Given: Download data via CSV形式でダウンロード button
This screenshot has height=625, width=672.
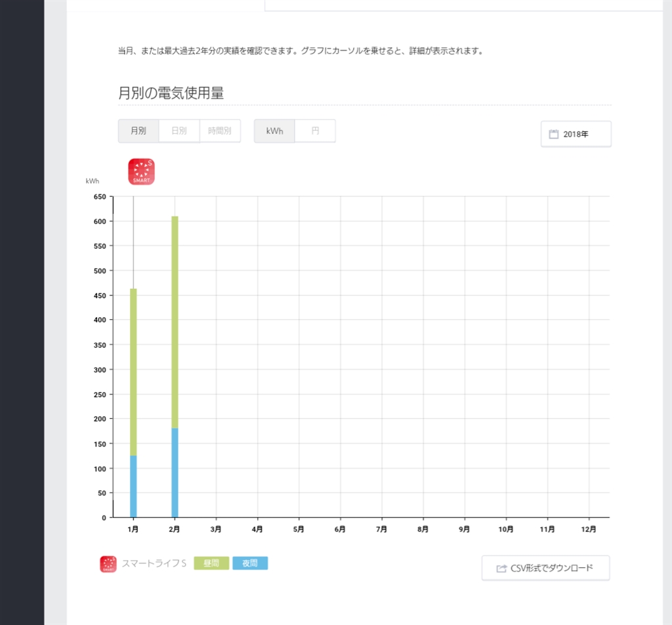Looking at the screenshot, I should (x=545, y=568).
